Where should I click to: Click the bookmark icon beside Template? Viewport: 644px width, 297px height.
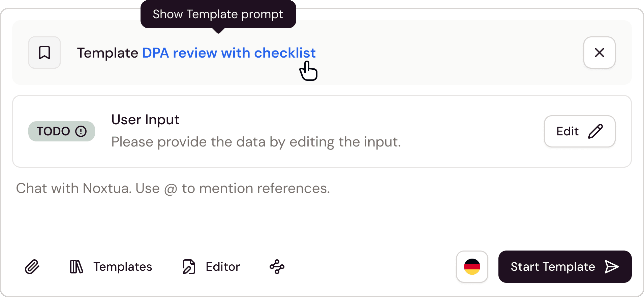point(44,53)
